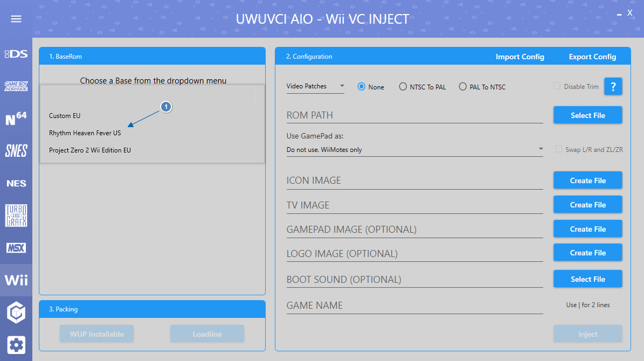The image size is (644, 361).
Task: Select the Game Boy Advance console icon
Action: (16, 86)
